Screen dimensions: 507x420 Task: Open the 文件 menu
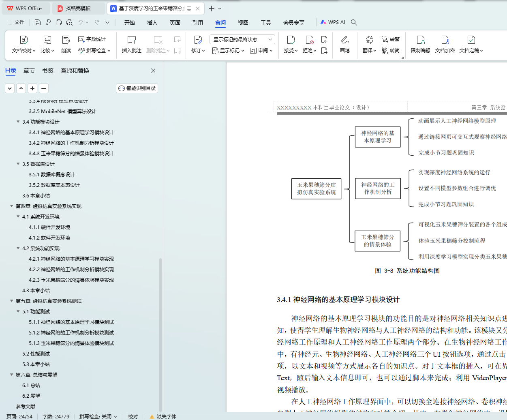click(x=16, y=22)
